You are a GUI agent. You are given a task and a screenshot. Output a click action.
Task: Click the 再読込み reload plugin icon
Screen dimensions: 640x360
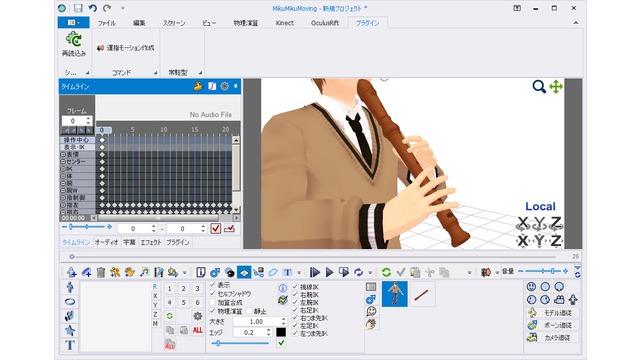coord(73,40)
